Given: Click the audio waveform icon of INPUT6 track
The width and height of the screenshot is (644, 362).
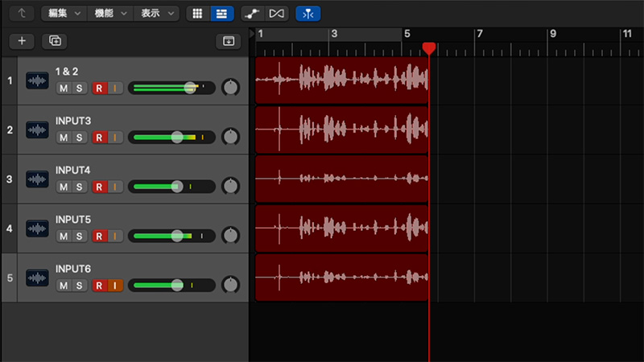Looking at the screenshot, I should [37, 278].
